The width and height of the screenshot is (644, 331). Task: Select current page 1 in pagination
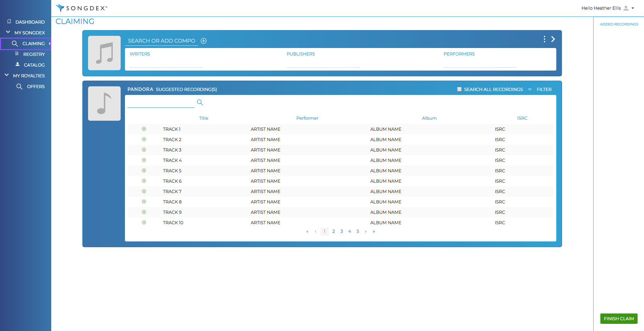tap(324, 231)
